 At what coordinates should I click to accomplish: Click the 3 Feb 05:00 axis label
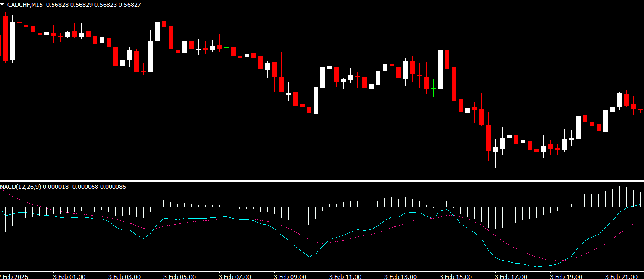[179, 276]
